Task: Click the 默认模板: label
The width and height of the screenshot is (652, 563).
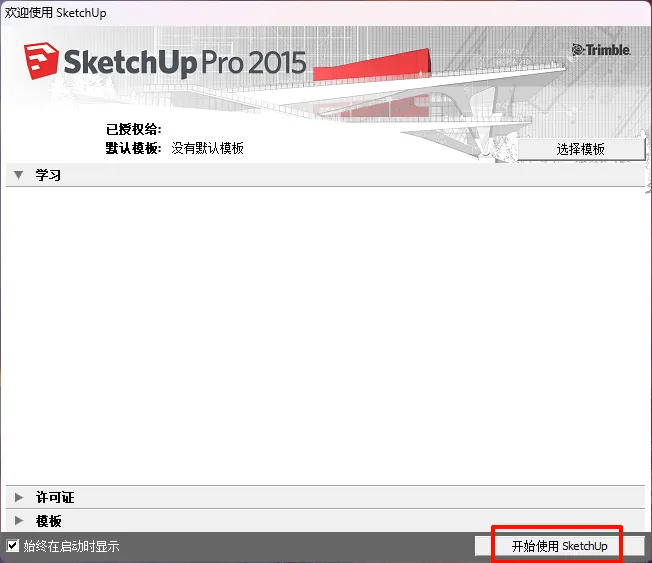Action: 133,148
